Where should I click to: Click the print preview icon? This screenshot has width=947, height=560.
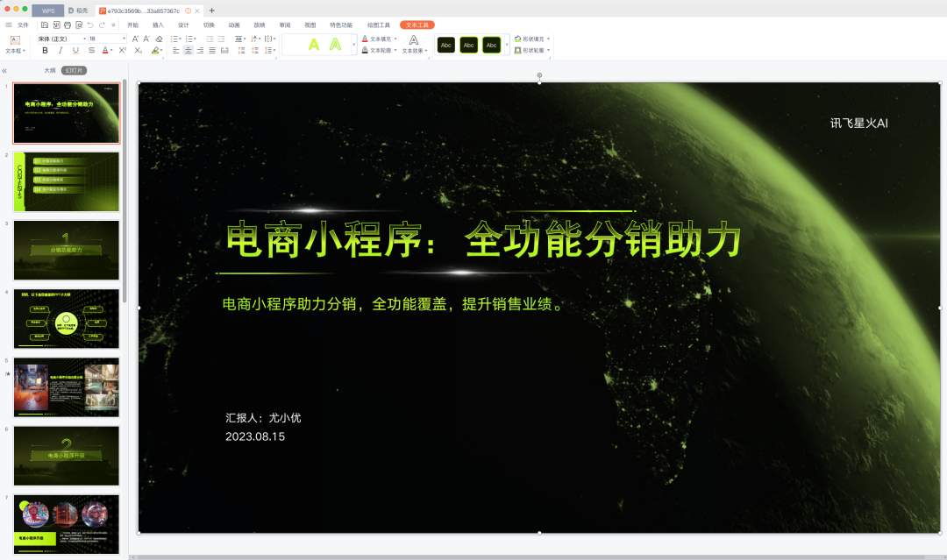click(x=79, y=25)
